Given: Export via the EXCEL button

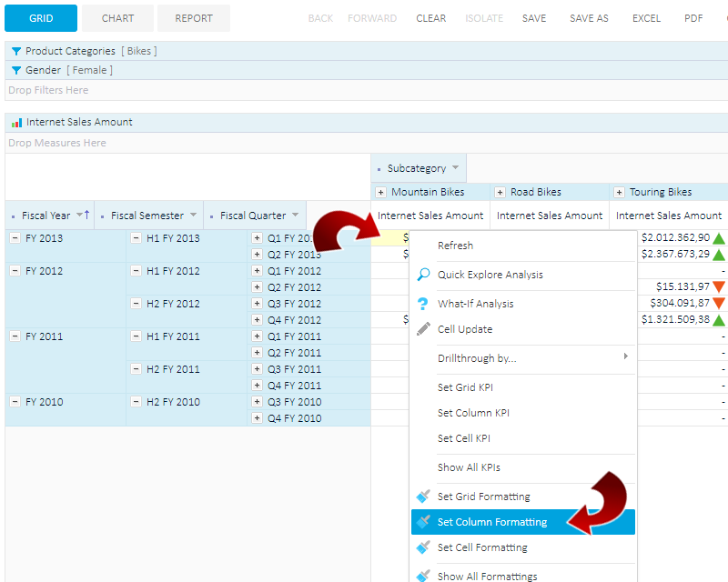Looking at the screenshot, I should [646, 18].
